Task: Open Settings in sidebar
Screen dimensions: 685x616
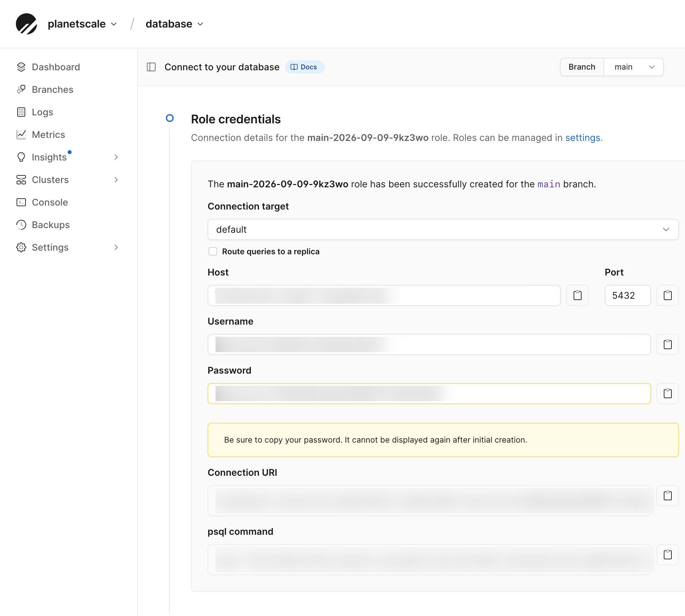Action: pos(50,247)
